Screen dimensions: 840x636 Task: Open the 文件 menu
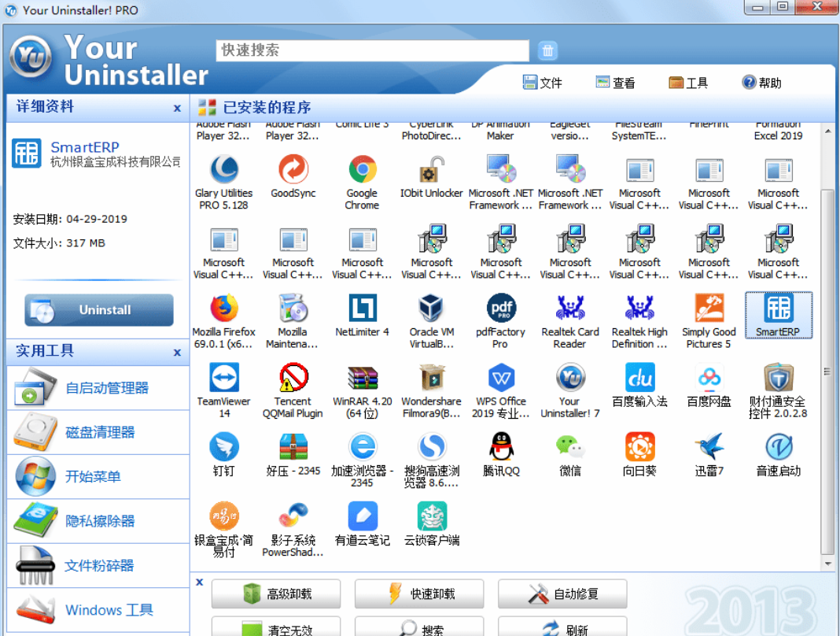[x=542, y=83]
